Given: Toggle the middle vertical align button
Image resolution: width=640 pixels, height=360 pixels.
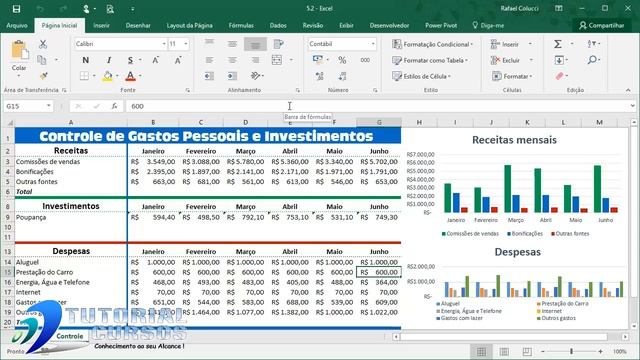Looking at the screenshot, I should click(232, 44).
